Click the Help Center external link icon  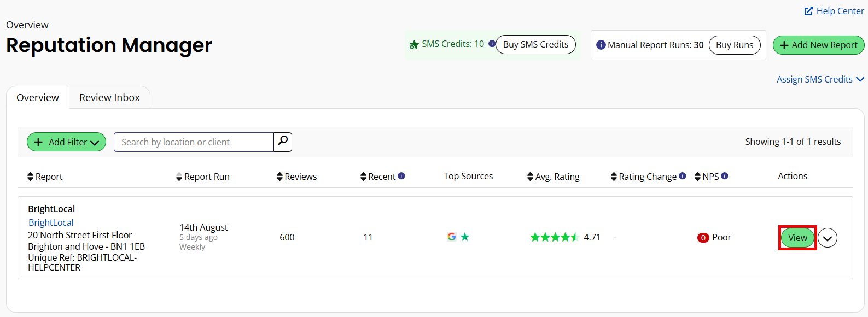click(808, 11)
